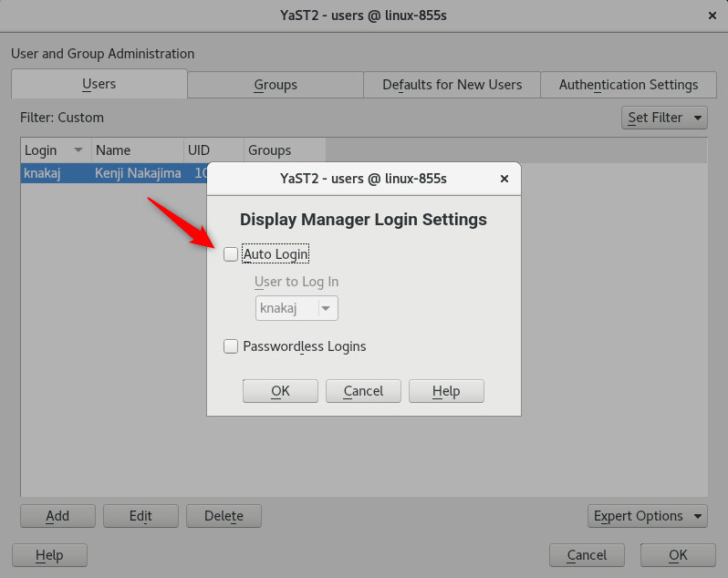Switch to the Groups tab
Screen dimensions: 728x578
(276, 85)
